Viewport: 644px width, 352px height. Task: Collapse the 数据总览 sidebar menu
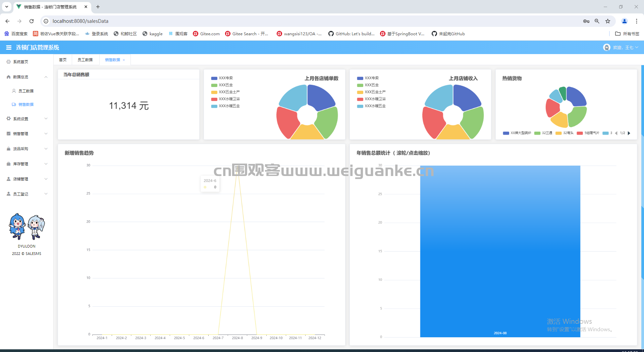26,77
